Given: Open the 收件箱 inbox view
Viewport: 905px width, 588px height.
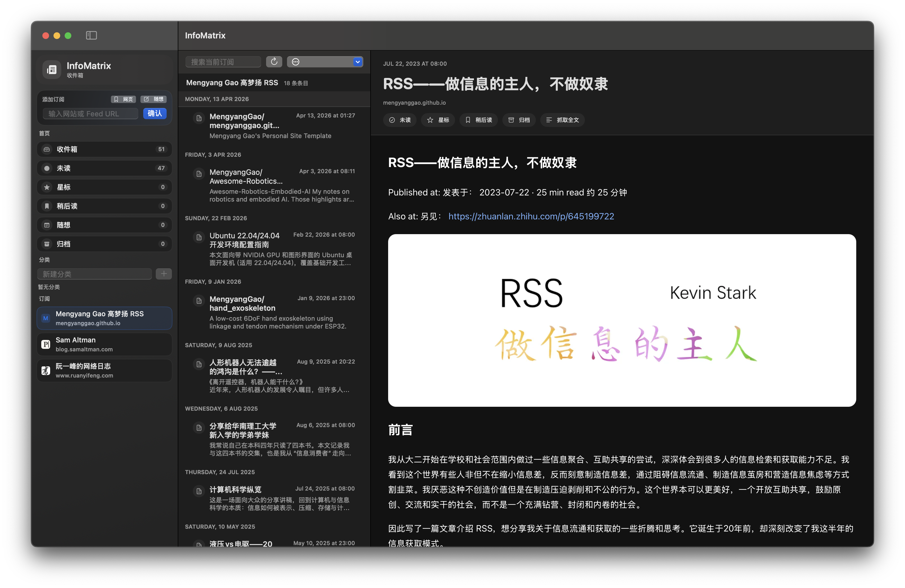Looking at the screenshot, I should [104, 149].
